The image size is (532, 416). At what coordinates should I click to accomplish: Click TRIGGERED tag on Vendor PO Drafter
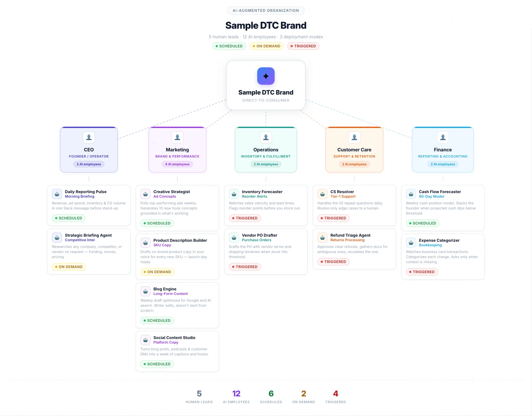click(245, 267)
